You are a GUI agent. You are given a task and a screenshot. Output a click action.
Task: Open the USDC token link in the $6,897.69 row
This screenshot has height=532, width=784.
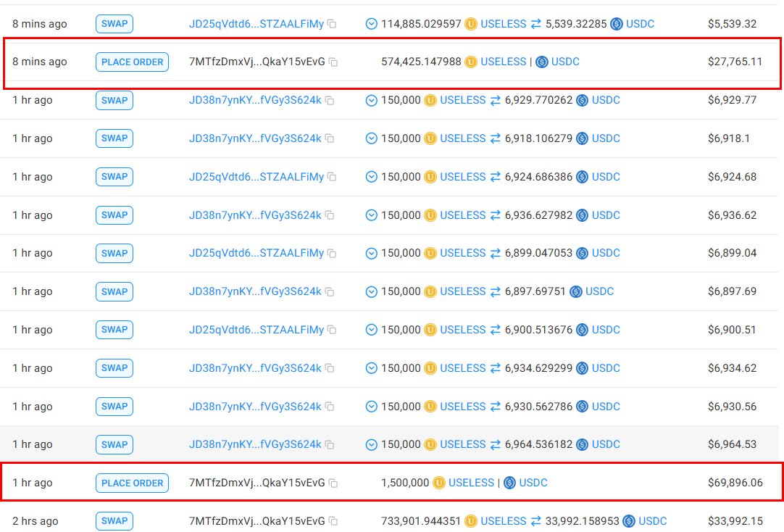(599, 291)
